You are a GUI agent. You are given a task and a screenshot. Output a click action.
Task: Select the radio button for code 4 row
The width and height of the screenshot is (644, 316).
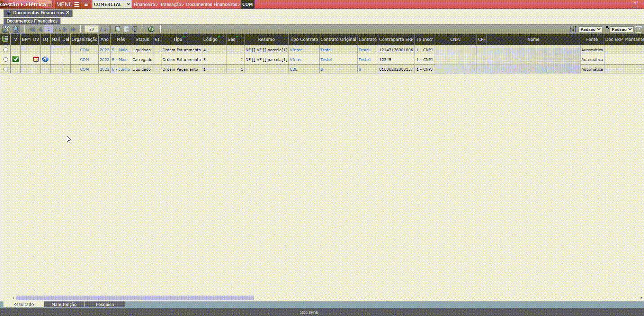(x=6, y=50)
